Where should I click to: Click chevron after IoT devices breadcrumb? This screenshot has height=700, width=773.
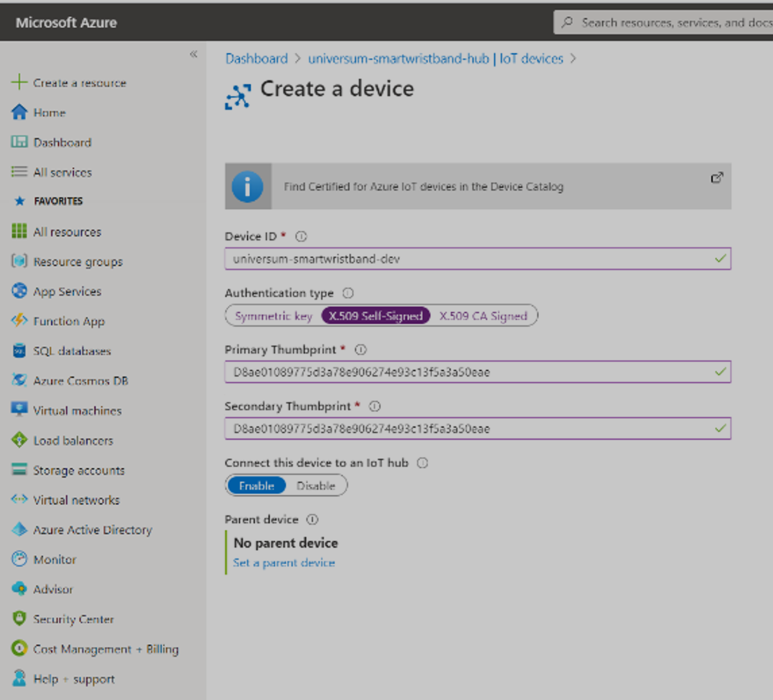click(573, 59)
